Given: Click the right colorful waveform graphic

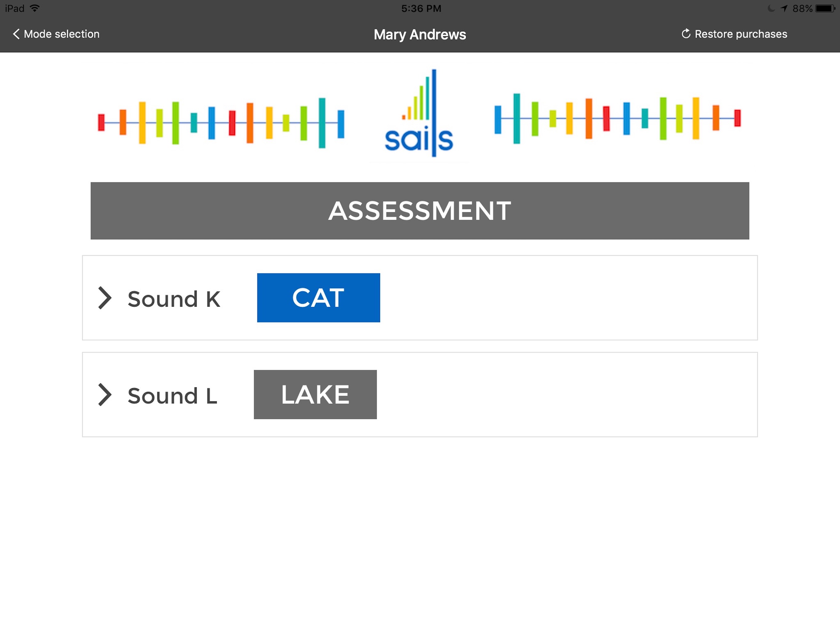Looking at the screenshot, I should tap(617, 118).
